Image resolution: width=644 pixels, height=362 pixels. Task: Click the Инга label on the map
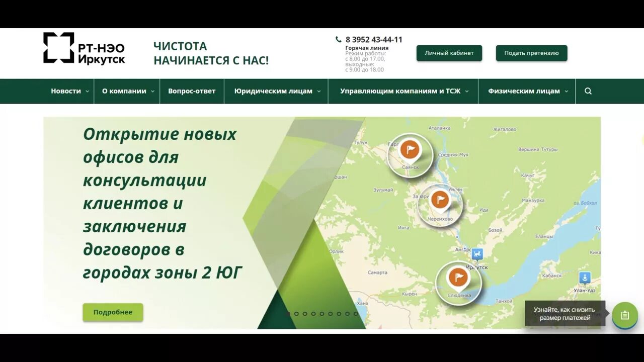(404, 228)
